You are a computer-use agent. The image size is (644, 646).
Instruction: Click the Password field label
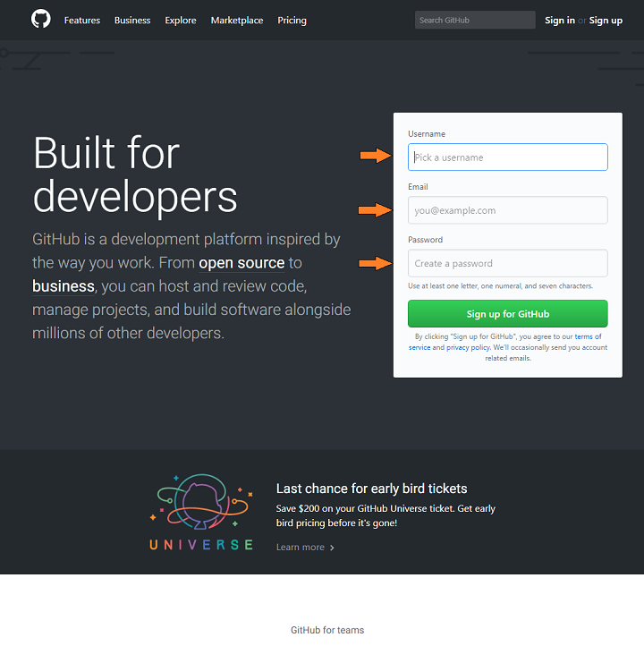click(426, 240)
